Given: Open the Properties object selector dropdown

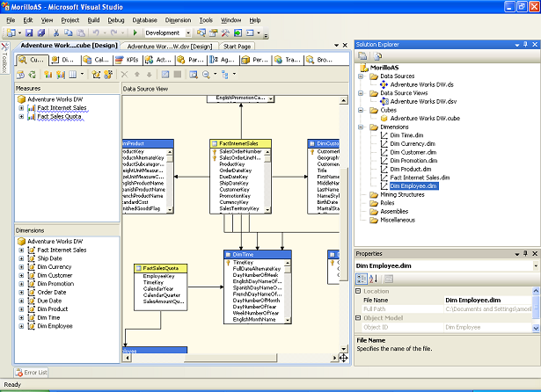Looking at the screenshot, I should pos(536,265).
